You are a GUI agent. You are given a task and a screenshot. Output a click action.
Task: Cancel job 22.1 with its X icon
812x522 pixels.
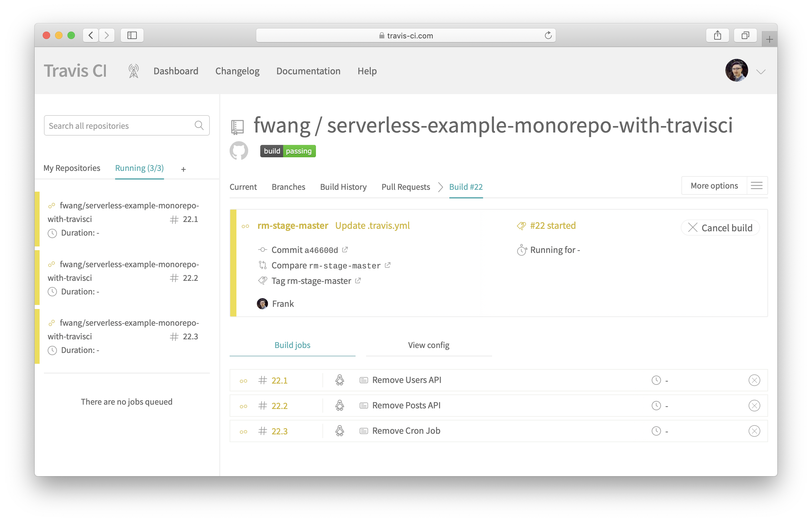point(754,380)
